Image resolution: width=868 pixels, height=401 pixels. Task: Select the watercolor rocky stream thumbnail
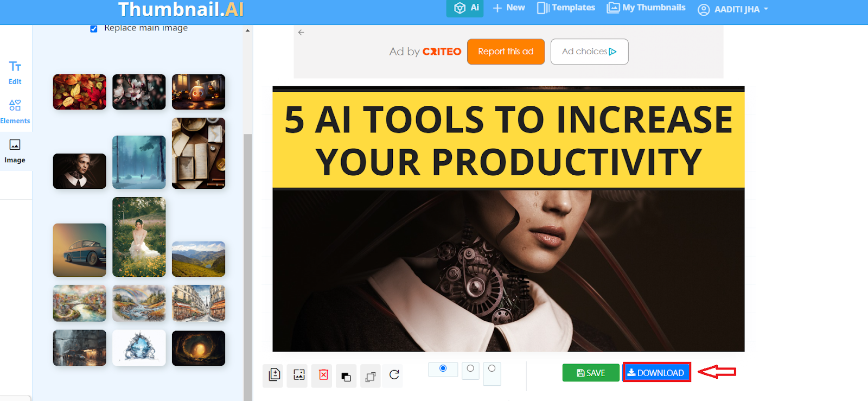coord(139,303)
